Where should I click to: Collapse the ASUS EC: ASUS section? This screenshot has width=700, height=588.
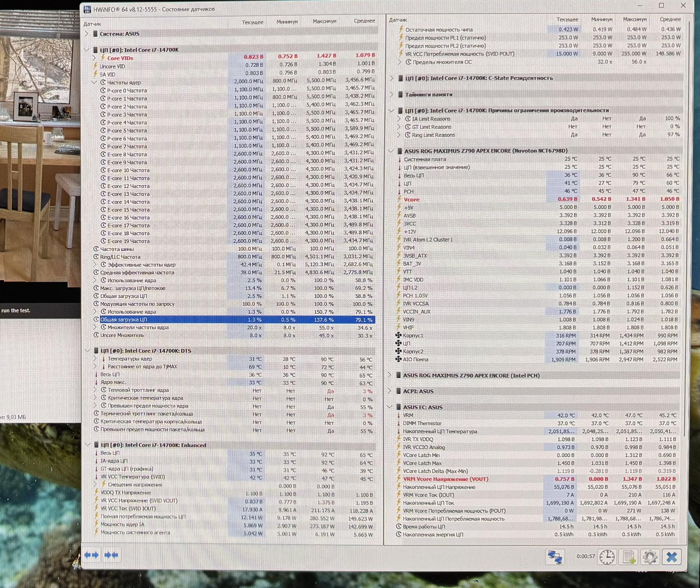390,407
